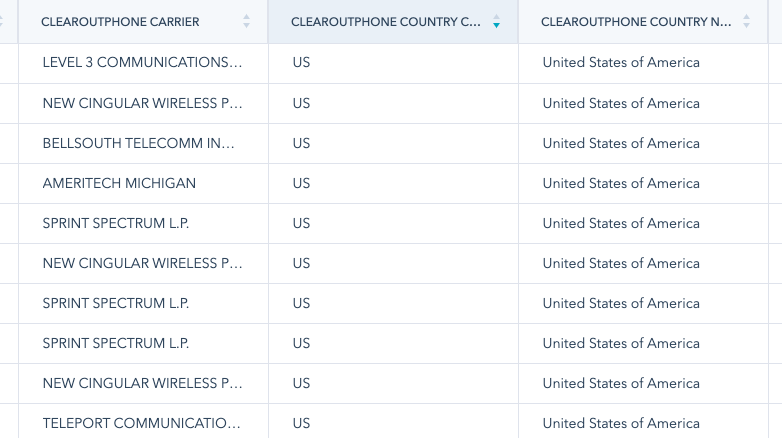Select the Teleport Communications carrier cell
Image resolution: width=782 pixels, height=440 pixels.
(x=141, y=423)
